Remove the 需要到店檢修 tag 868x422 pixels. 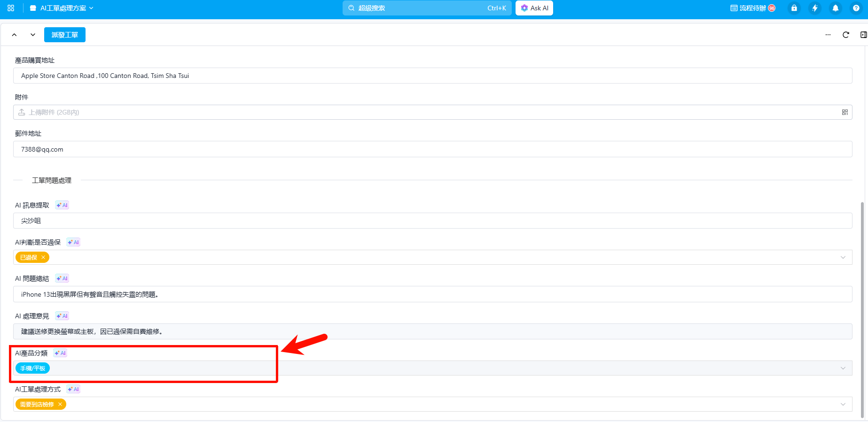pos(60,404)
